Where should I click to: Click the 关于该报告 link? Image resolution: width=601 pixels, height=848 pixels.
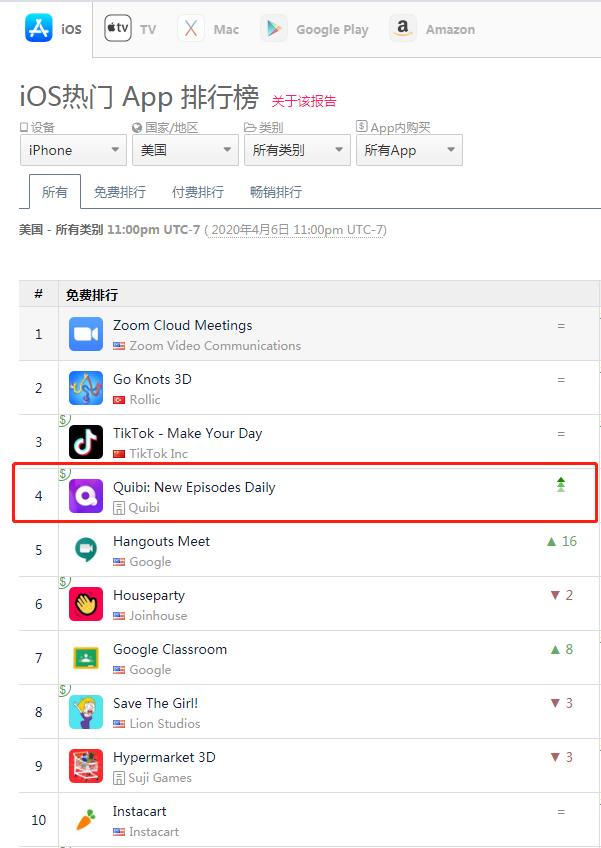pos(303,100)
